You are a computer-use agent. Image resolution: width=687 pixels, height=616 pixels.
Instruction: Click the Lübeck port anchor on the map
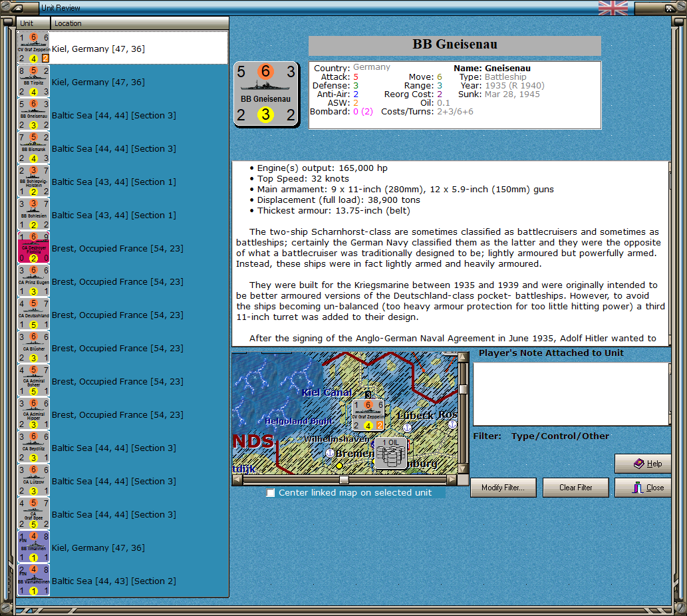pos(407,427)
